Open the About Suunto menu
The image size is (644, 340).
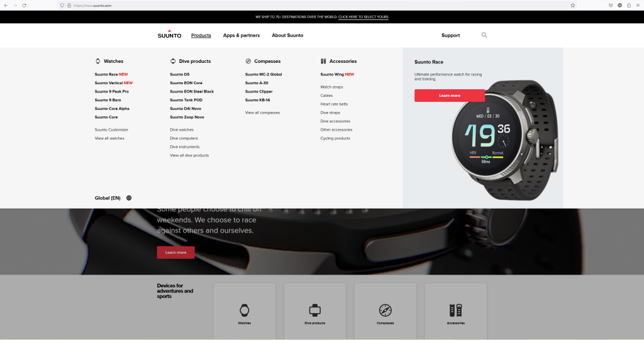point(287,35)
